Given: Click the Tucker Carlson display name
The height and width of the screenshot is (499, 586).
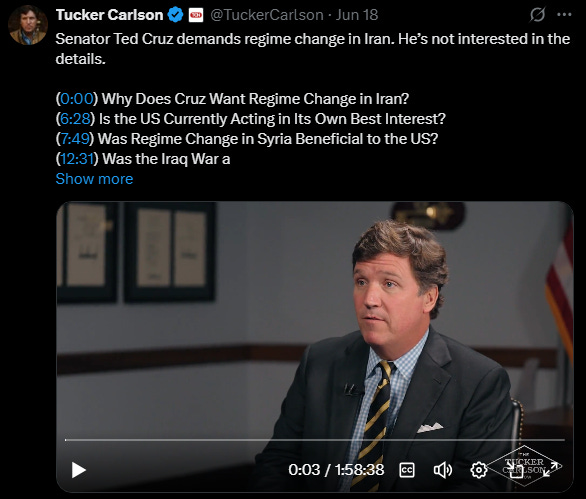Looking at the screenshot, I should coord(110,15).
